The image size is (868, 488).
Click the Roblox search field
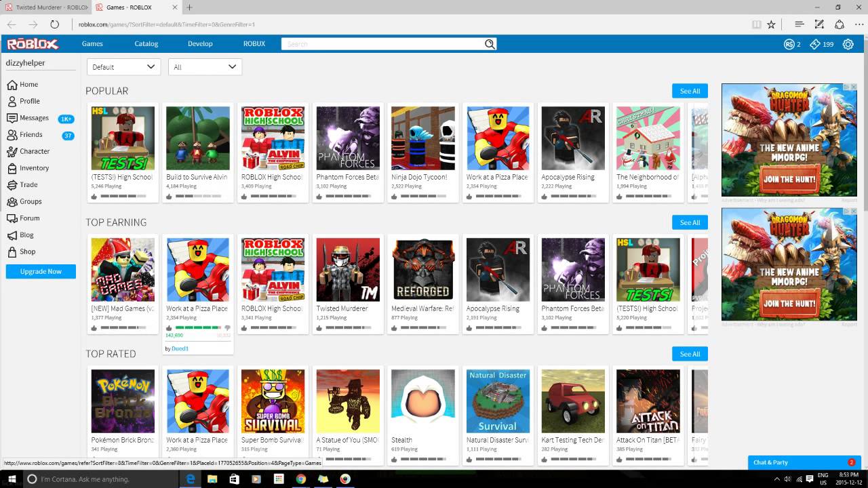pyautogui.click(x=383, y=44)
